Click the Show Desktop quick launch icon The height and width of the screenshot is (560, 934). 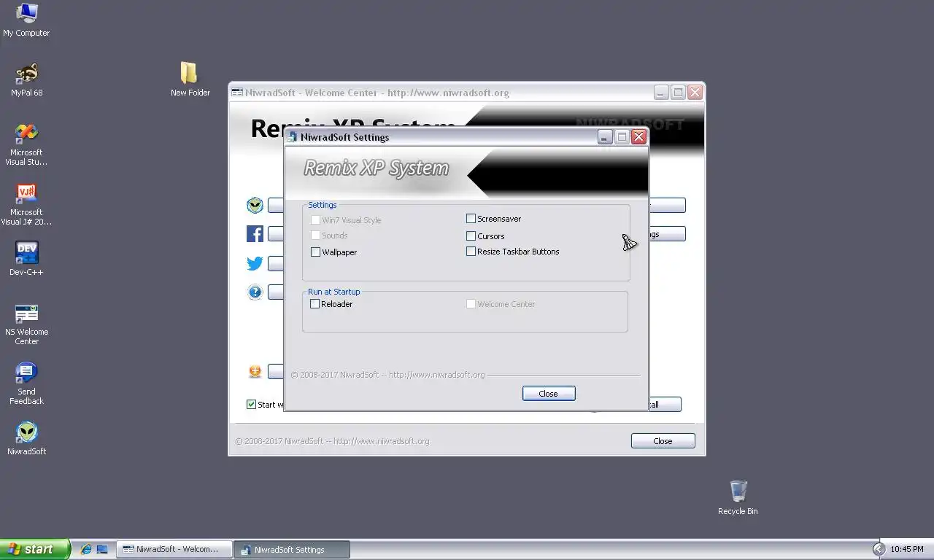(102, 549)
